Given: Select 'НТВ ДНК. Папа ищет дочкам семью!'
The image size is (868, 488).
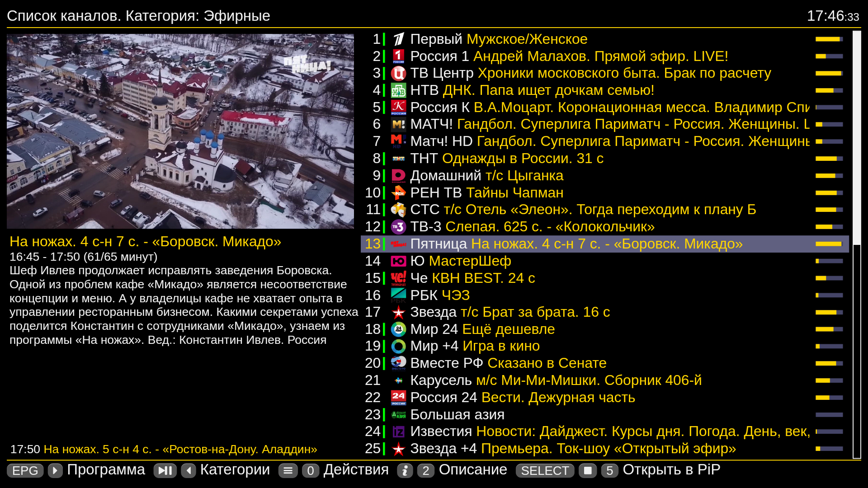Looking at the screenshot, I should [x=605, y=90].
